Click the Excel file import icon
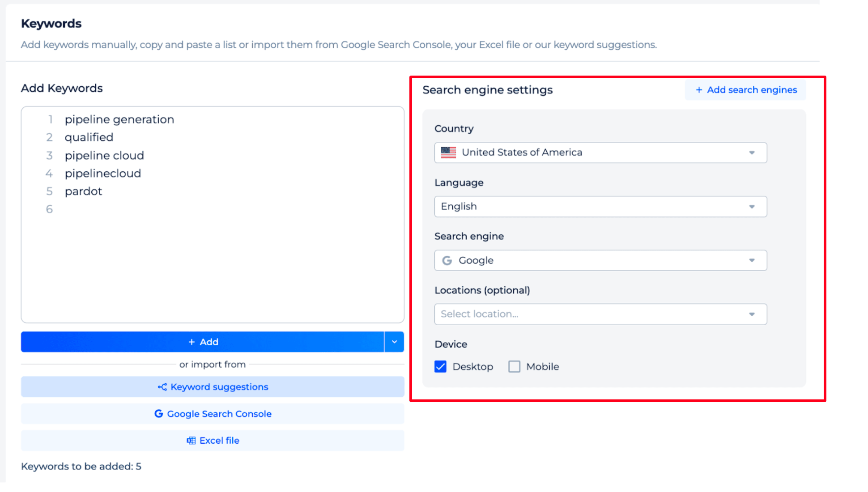This screenshot has height=492, width=868. pos(191,440)
